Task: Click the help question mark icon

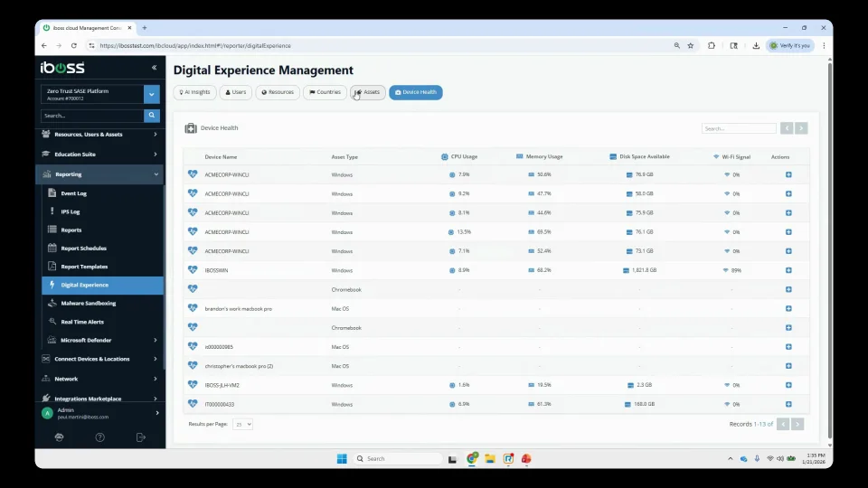Action: (x=99, y=437)
